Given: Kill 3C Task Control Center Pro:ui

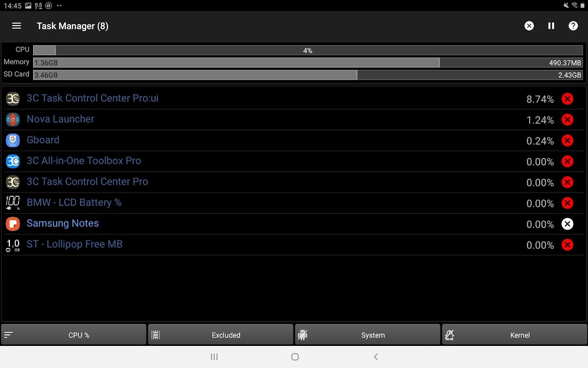Looking at the screenshot, I should coord(567,99).
